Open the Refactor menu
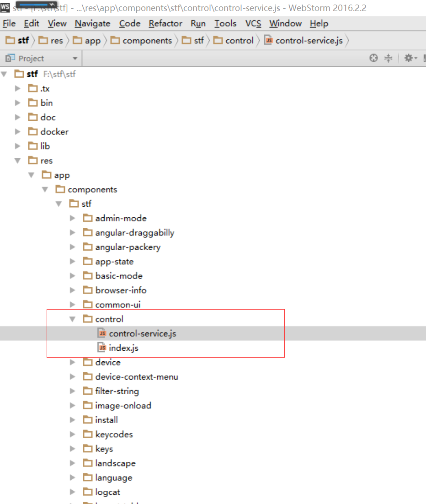 click(165, 23)
